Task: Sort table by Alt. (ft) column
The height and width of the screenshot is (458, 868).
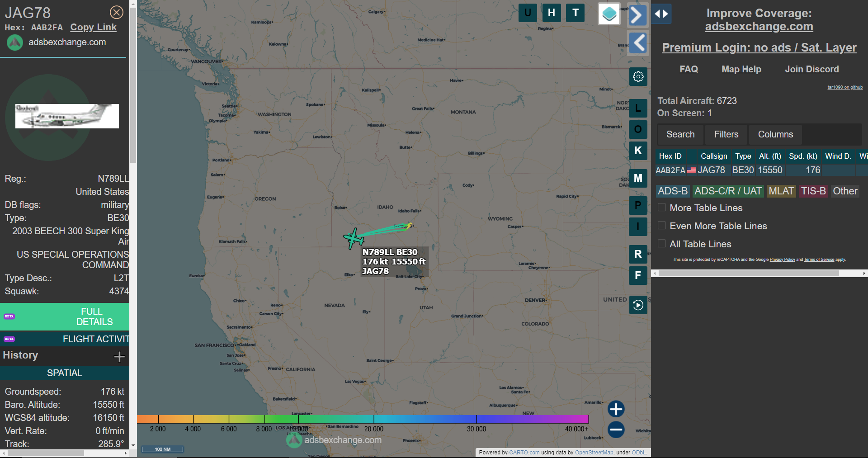Action: coord(770,156)
